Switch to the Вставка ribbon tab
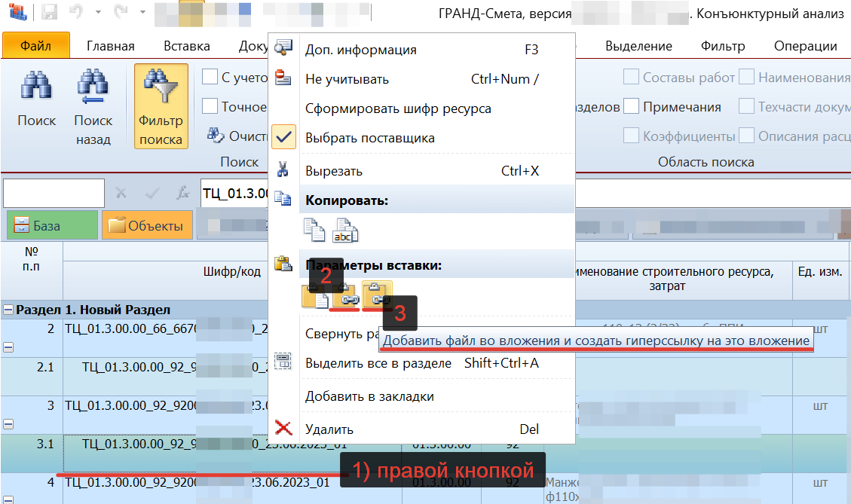This screenshot has width=851, height=504. coord(187,46)
